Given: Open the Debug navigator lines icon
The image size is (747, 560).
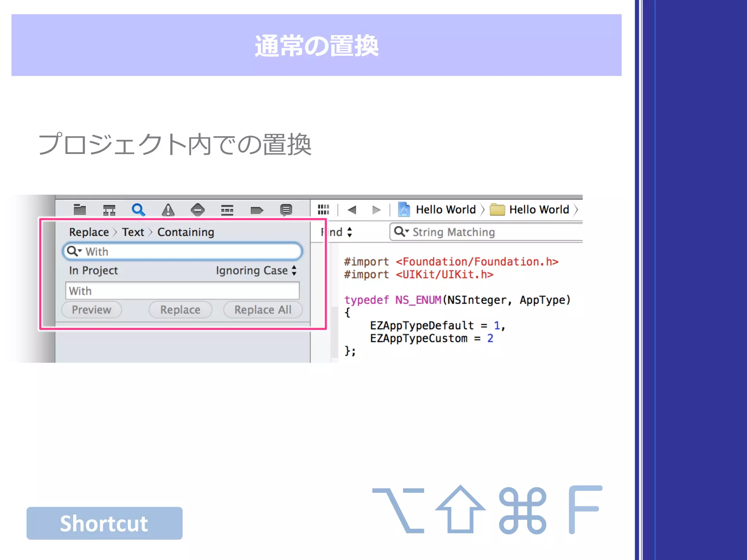Looking at the screenshot, I should (227, 210).
